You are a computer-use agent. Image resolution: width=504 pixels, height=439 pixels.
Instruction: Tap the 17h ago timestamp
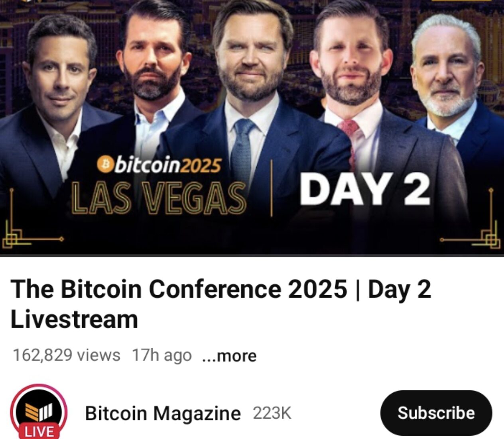161,355
